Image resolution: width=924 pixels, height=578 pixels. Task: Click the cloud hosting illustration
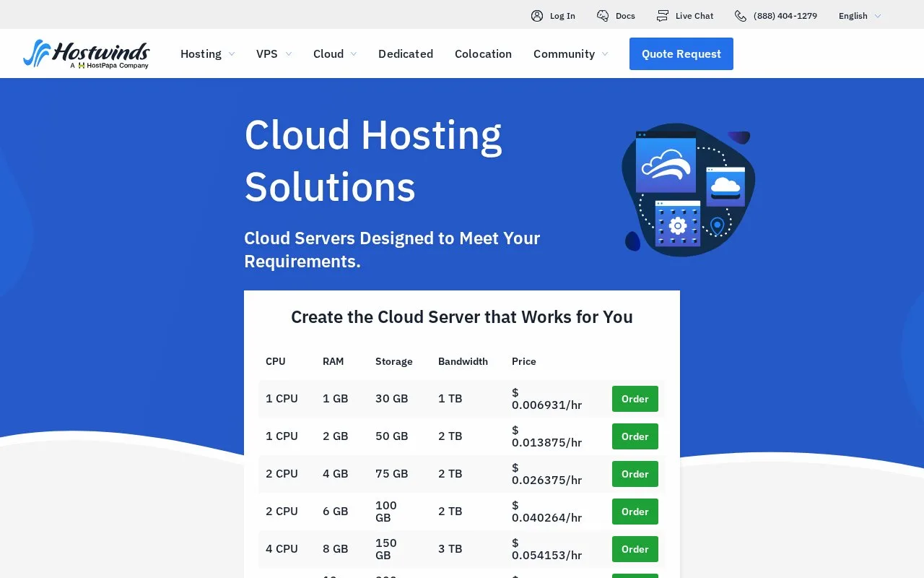click(x=688, y=189)
